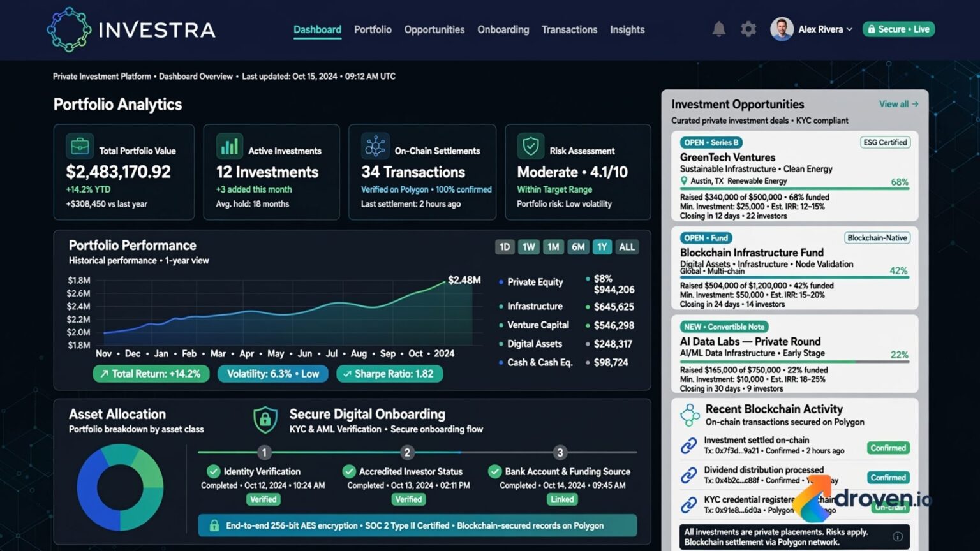980x551 pixels.
Task: Click onboarding step 2 marker
Action: pos(407,452)
